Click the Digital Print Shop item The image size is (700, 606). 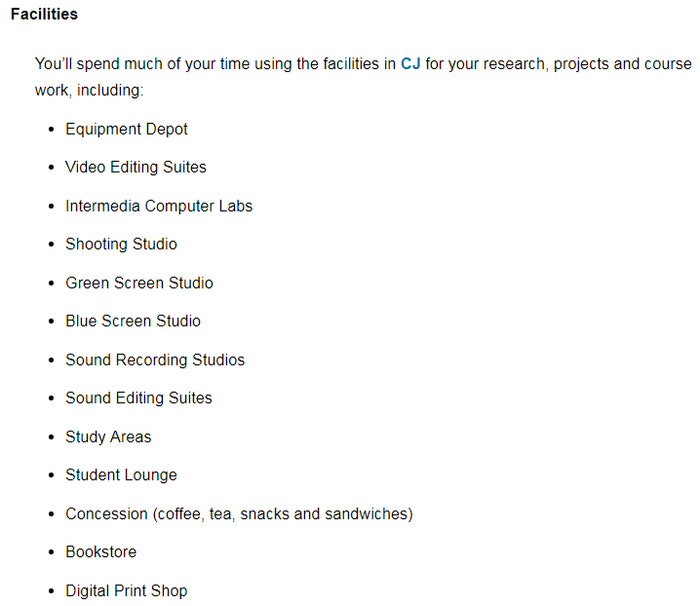coord(126,590)
